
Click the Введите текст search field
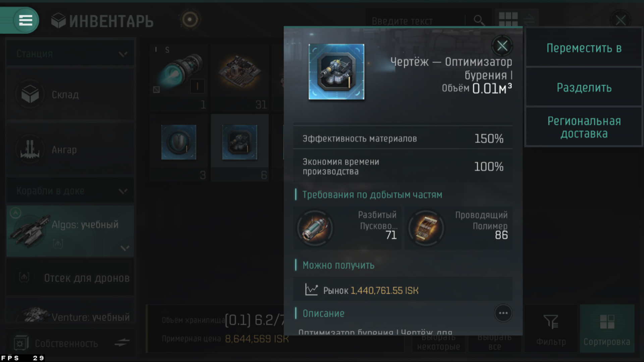pos(416,21)
